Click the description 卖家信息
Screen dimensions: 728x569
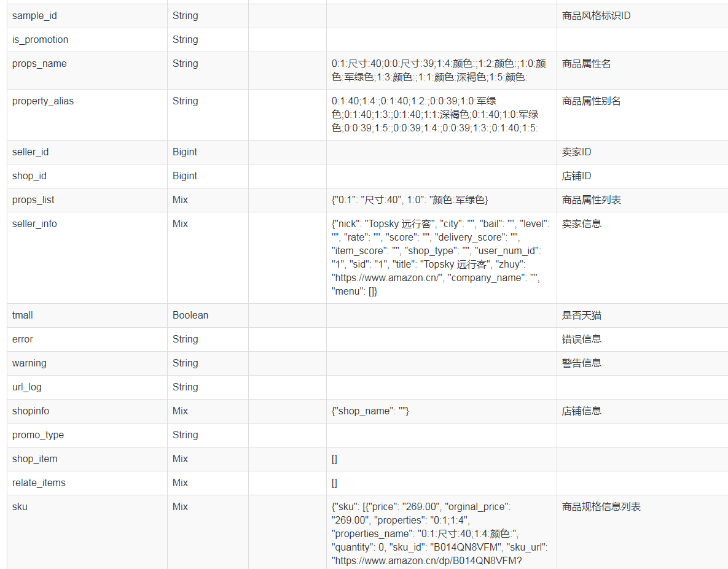[581, 224]
